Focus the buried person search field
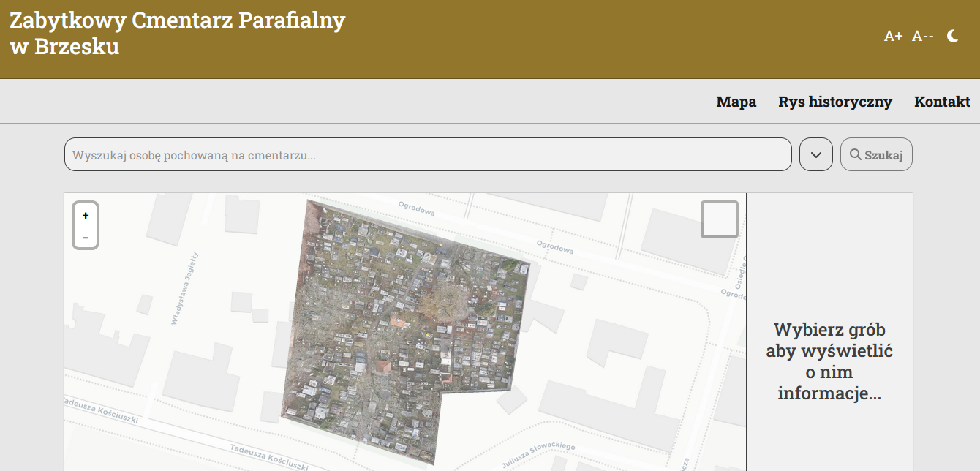This screenshot has height=471, width=980. click(x=428, y=155)
